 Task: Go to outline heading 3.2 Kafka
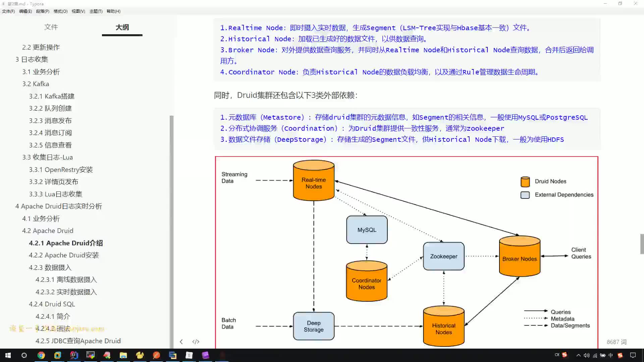36,84
